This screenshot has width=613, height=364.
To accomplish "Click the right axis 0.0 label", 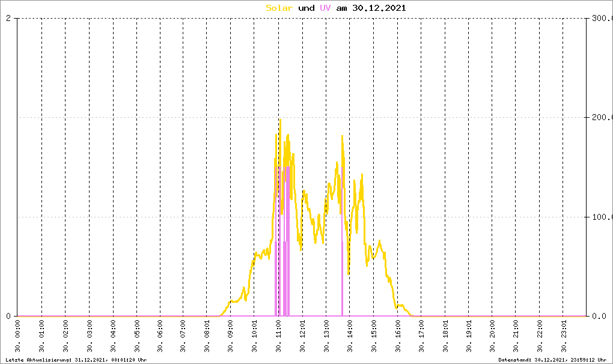I will point(601,316).
